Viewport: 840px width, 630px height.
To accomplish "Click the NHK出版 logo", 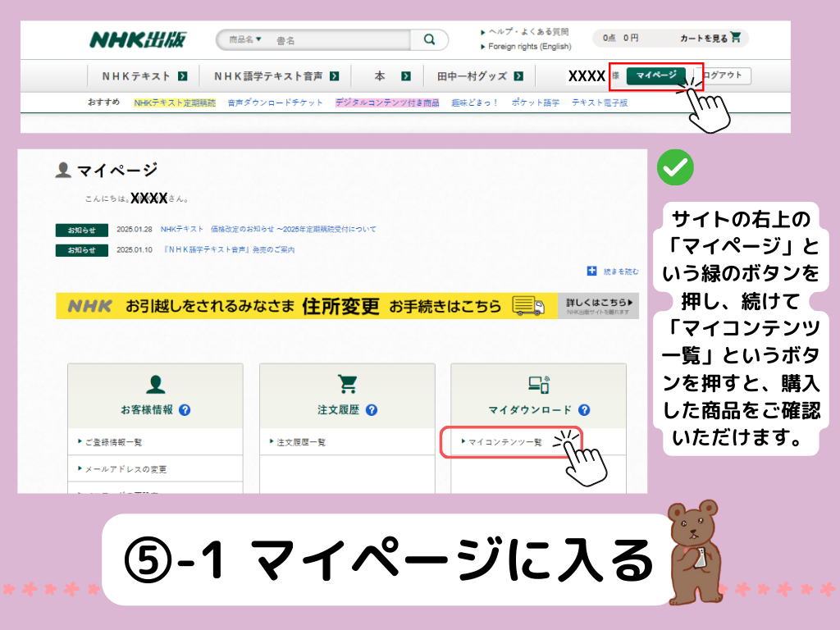I will click(x=138, y=39).
